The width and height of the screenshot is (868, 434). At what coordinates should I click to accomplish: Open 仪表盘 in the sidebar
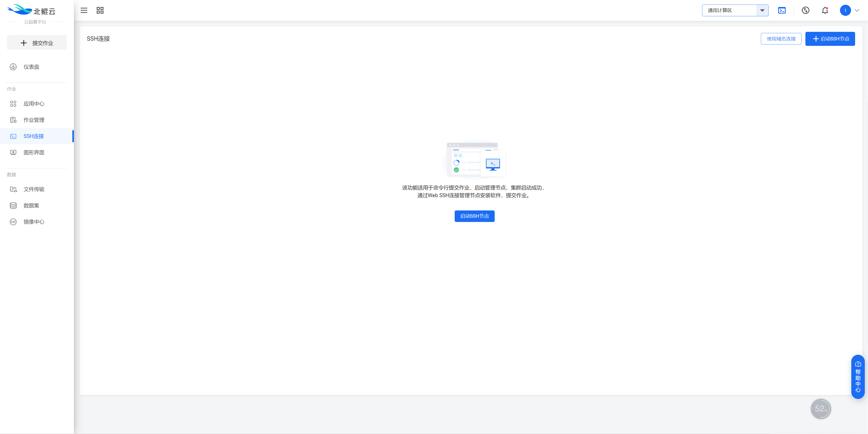(x=37, y=67)
